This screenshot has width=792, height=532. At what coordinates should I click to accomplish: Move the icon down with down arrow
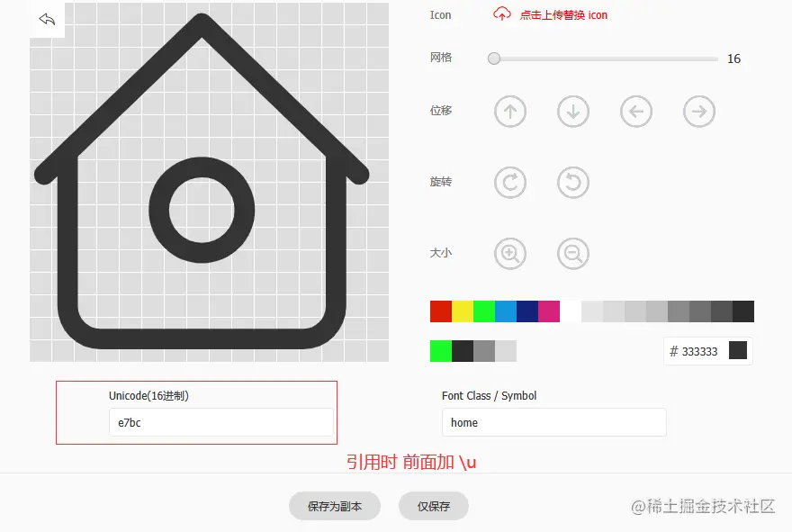(x=573, y=111)
